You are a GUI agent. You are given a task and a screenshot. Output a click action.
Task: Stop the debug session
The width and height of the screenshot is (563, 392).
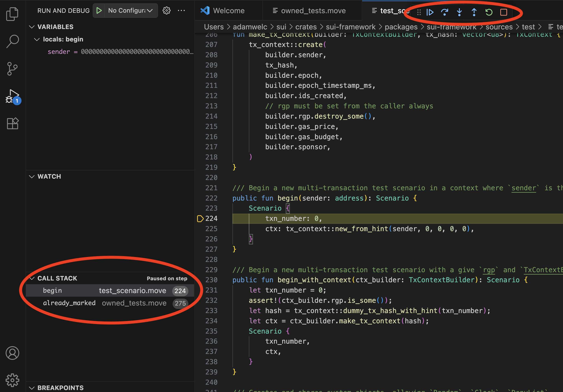(x=504, y=12)
